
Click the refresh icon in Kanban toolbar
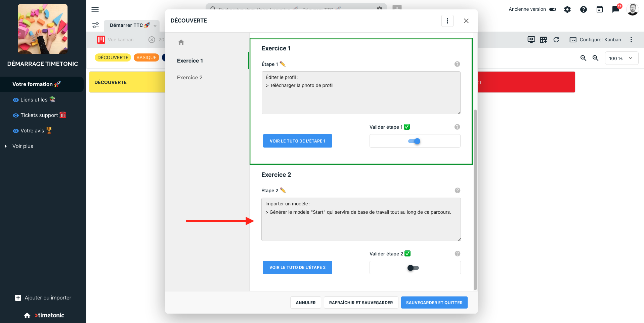tap(556, 40)
